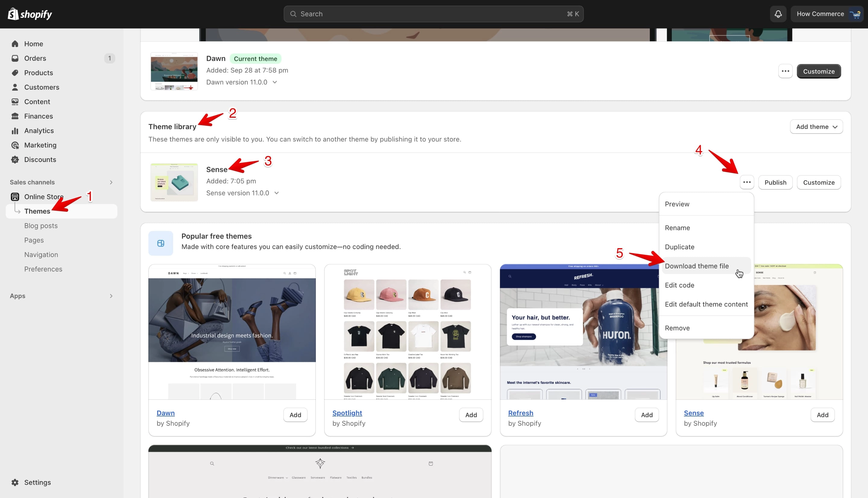The height and width of the screenshot is (498, 868).
Task: Click the Current theme badge
Action: (x=255, y=59)
